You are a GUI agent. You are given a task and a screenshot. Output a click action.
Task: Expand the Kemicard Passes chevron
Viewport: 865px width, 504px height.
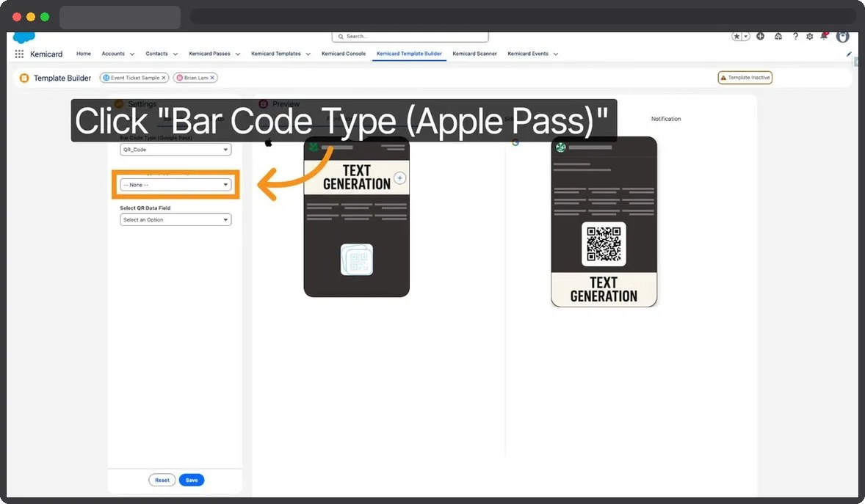[238, 54]
